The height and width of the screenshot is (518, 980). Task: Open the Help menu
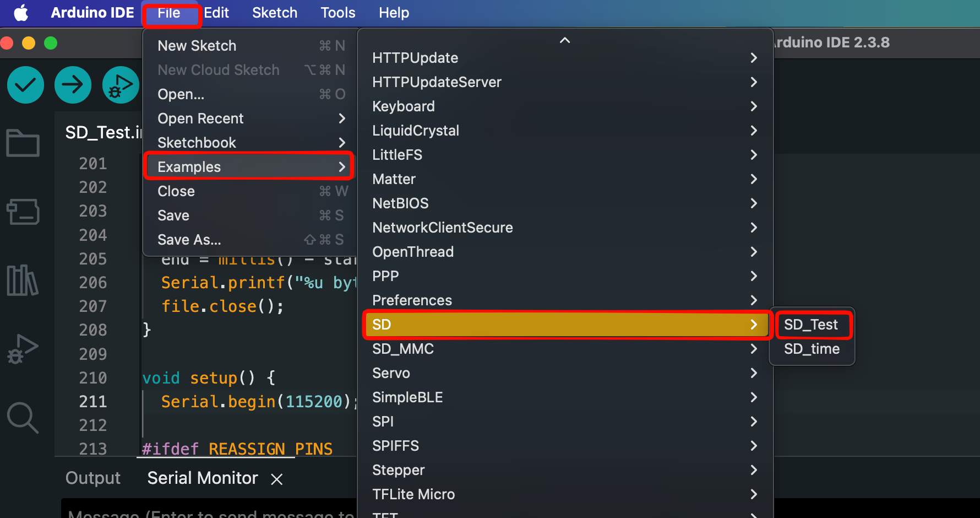(x=394, y=13)
